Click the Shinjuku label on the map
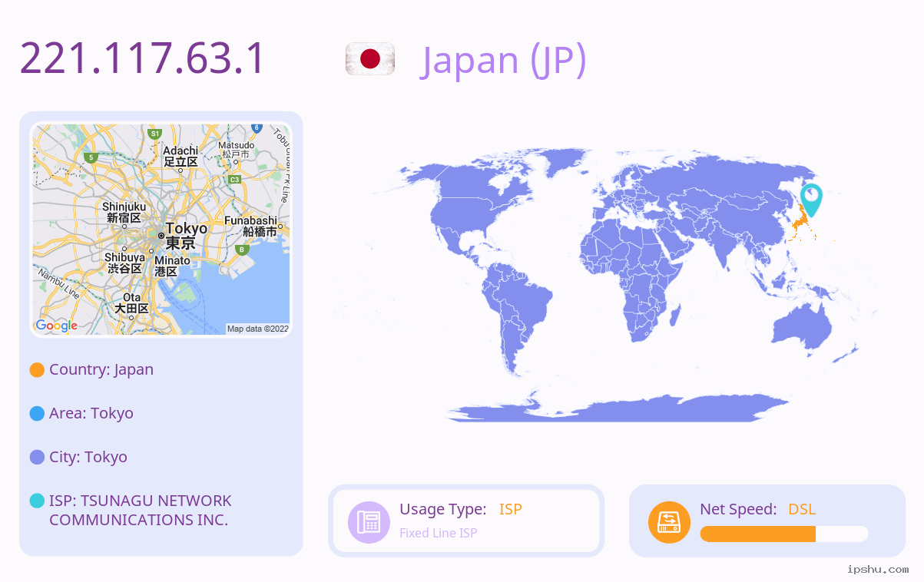924x582 pixels. [124, 213]
